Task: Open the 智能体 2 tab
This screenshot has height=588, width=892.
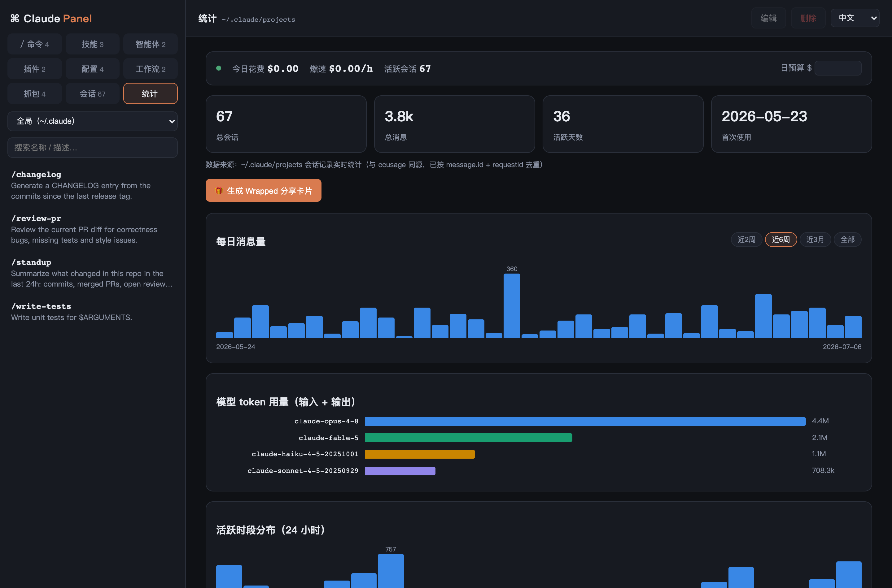Action: click(x=150, y=44)
